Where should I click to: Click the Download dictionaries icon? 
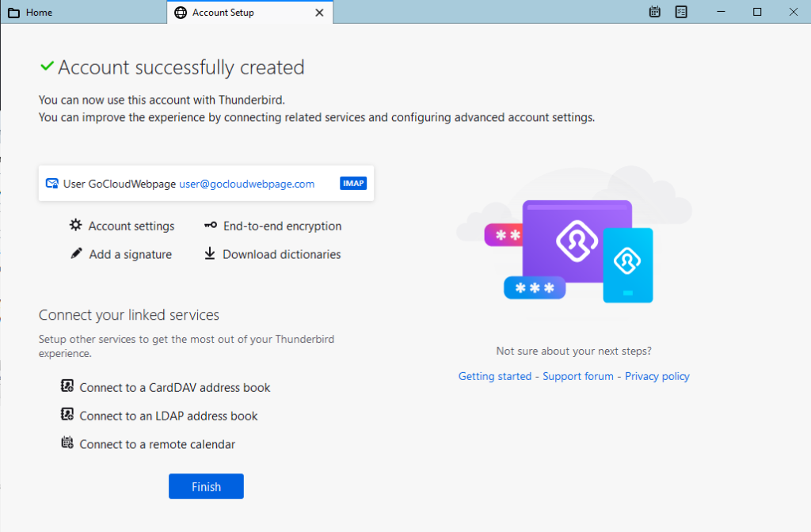click(210, 254)
